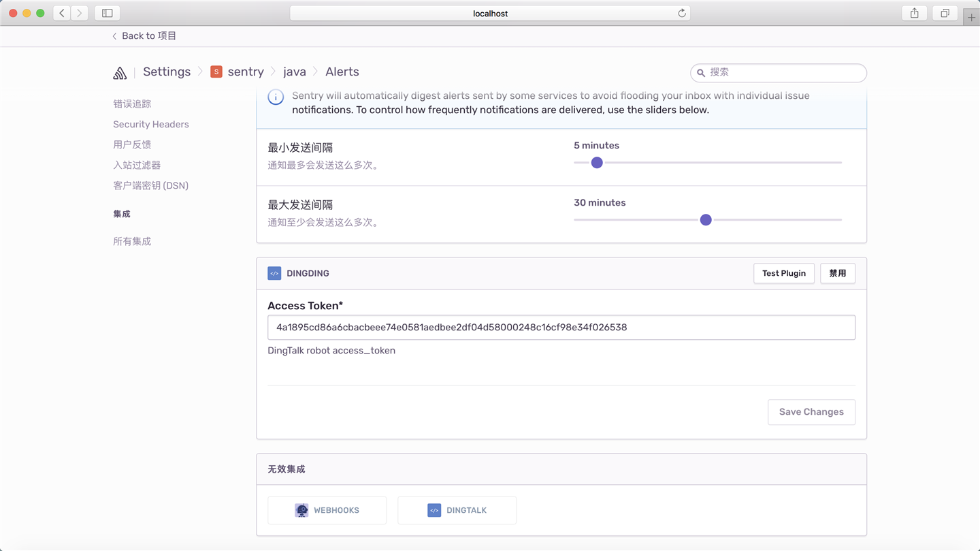Screen dimensions: 980x551
Task: Click the 集成 sidebar section heading
Action: coord(122,214)
